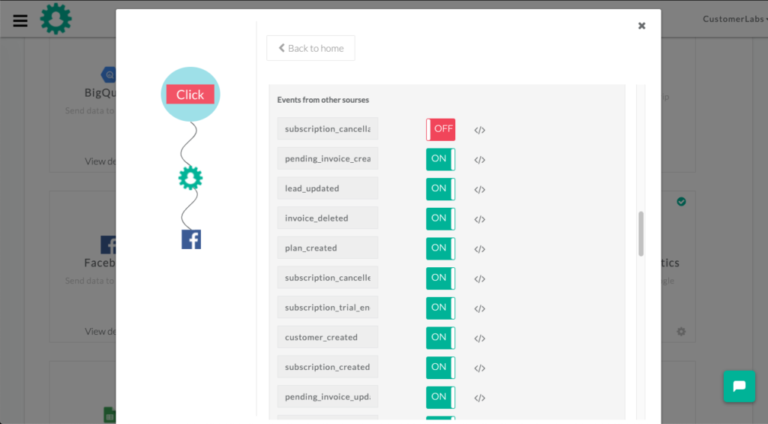Open the CustomerLabs account dropdown
Screen dimensions: 768x424
[735, 19]
